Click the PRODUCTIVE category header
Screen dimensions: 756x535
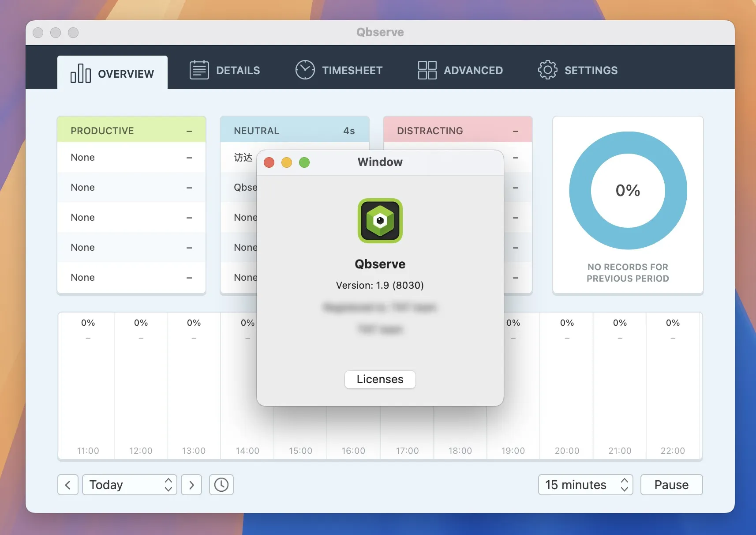coord(131,130)
